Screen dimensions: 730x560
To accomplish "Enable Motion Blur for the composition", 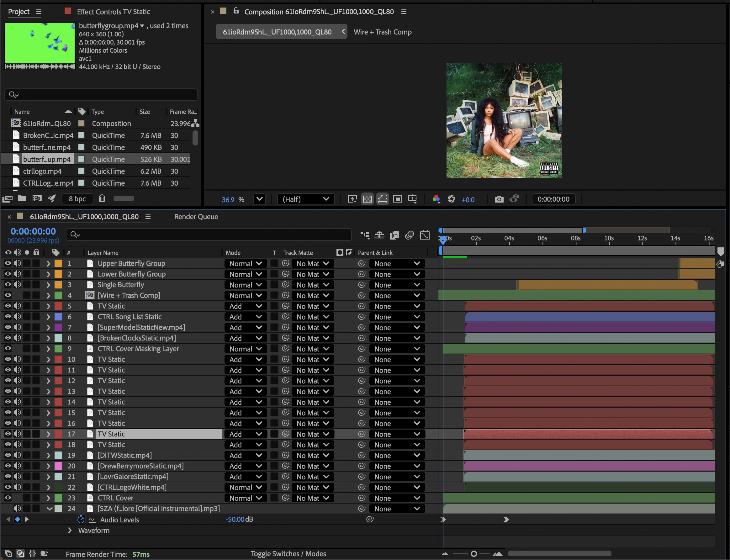I will [x=409, y=235].
